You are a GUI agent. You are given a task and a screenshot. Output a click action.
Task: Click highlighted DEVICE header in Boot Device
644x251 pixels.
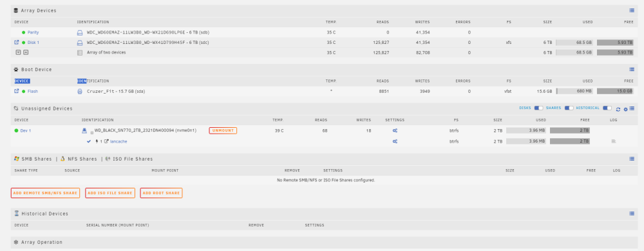[x=22, y=81]
